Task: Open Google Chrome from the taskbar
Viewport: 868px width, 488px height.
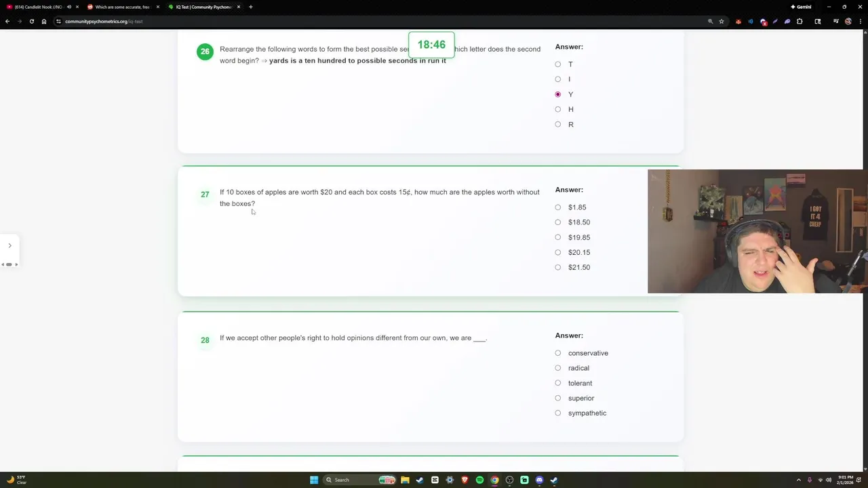Action: 494,480
